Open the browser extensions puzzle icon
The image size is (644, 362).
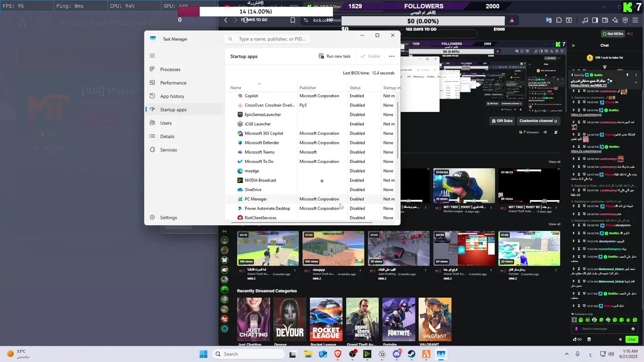[x=558, y=20]
